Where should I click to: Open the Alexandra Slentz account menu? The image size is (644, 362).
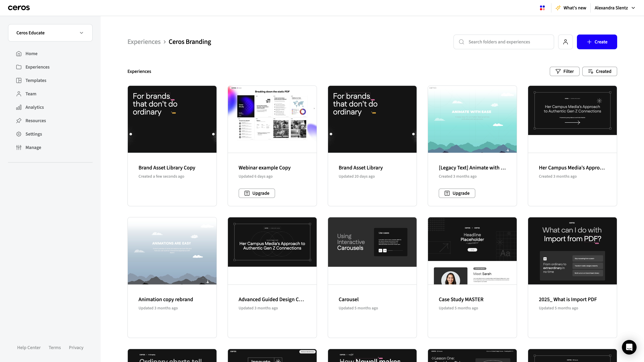(615, 8)
